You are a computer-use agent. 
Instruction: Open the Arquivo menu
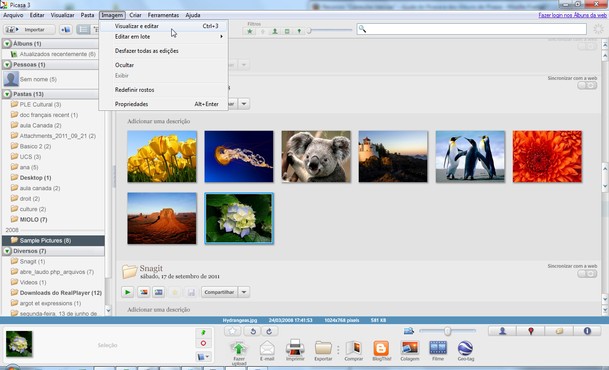13,15
